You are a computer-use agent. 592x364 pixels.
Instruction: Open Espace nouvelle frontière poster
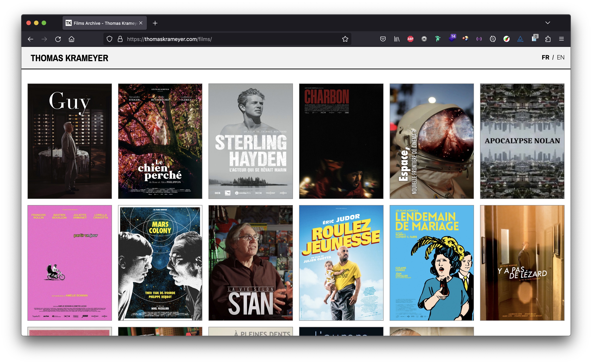click(432, 141)
